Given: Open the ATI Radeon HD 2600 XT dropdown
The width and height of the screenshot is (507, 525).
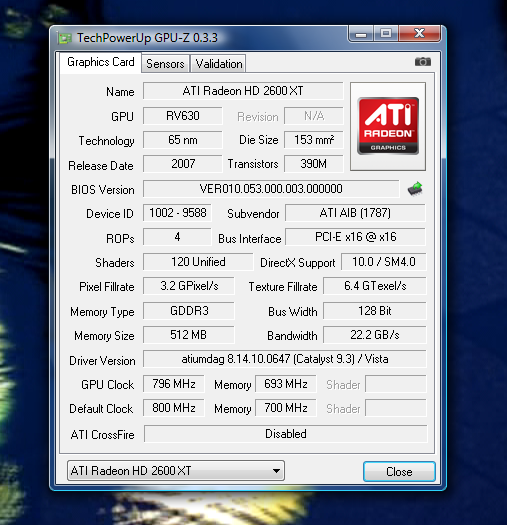Looking at the screenshot, I should coord(175,470).
